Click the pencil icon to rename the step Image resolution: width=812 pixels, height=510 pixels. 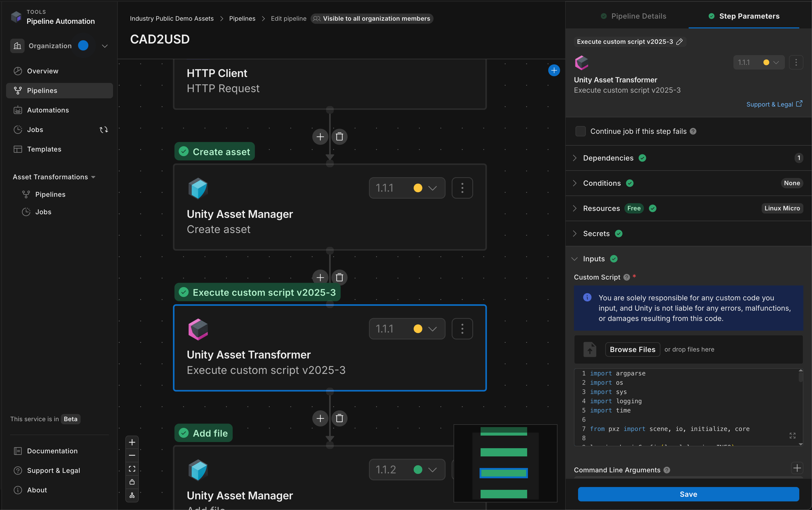click(679, 41)
